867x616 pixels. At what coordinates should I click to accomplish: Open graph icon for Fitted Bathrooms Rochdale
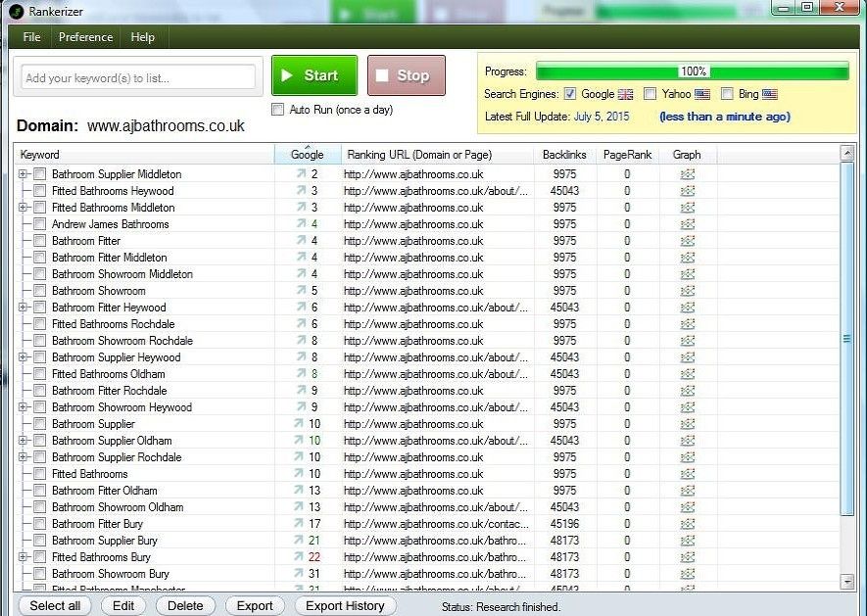pos(688,324)
